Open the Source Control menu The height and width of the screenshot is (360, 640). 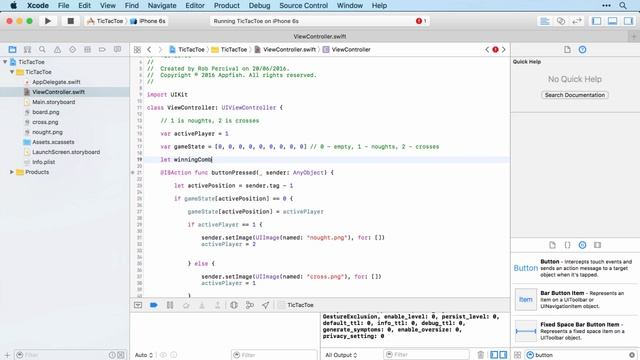click(303, 5)
